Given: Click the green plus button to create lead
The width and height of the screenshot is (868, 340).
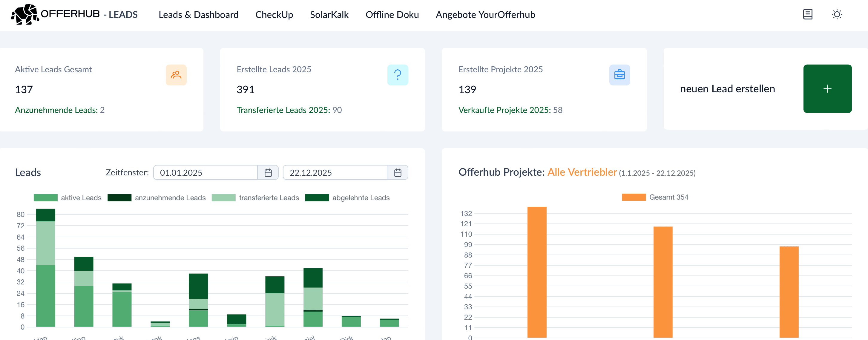Looking at the screenshot, I should (827, 89).
